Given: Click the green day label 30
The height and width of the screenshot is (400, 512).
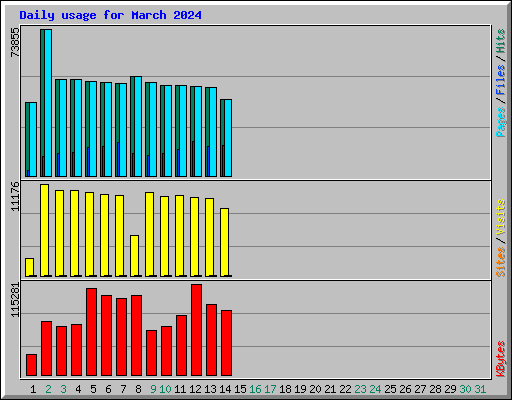Looking at the screenshot, I should pyautogui.click(x=465, y=389).
